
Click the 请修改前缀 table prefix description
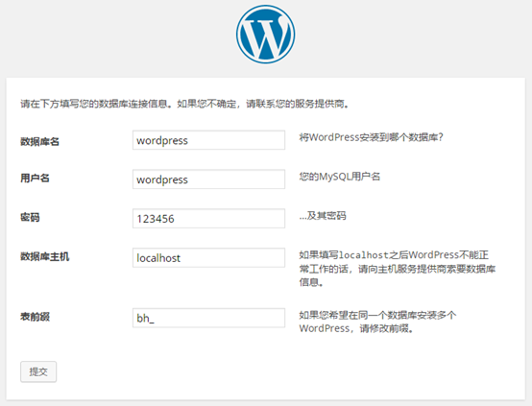pyautogui.click(x=377, y=322)
